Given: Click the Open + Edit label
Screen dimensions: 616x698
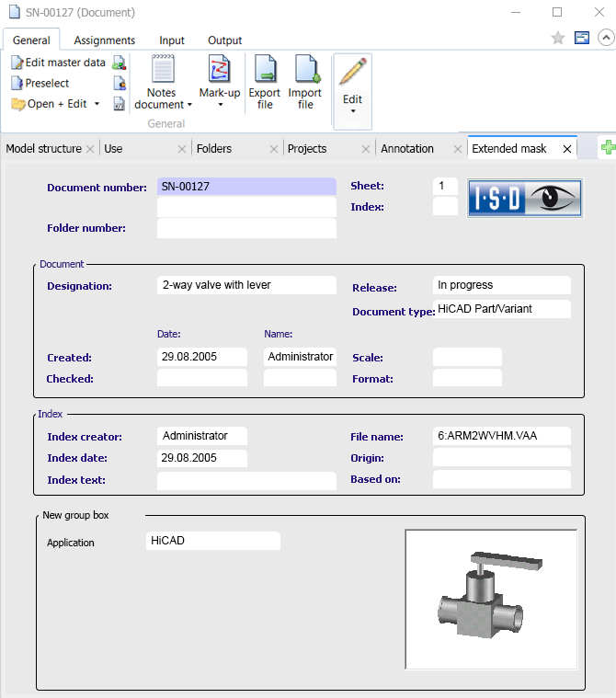Looking at the screenshot, I should [57, 104].
